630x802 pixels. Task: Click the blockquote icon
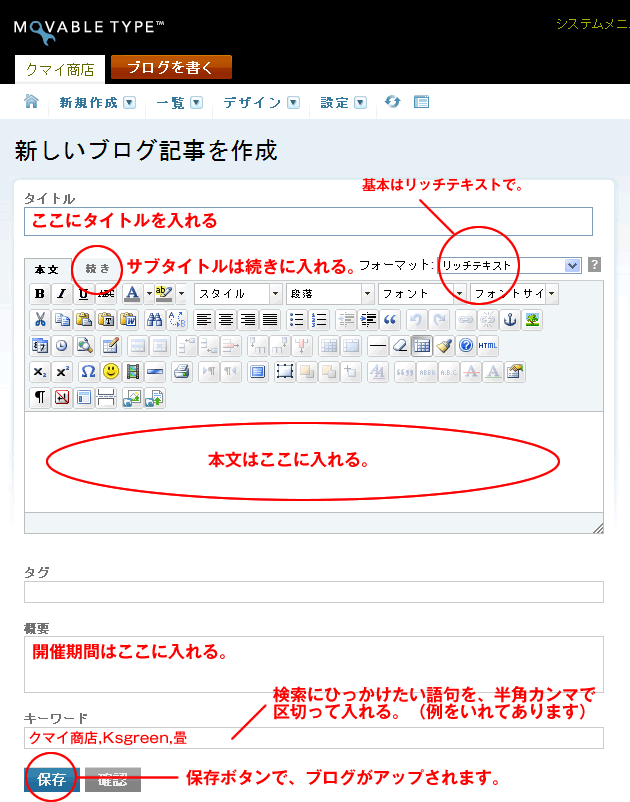point(390,320)
